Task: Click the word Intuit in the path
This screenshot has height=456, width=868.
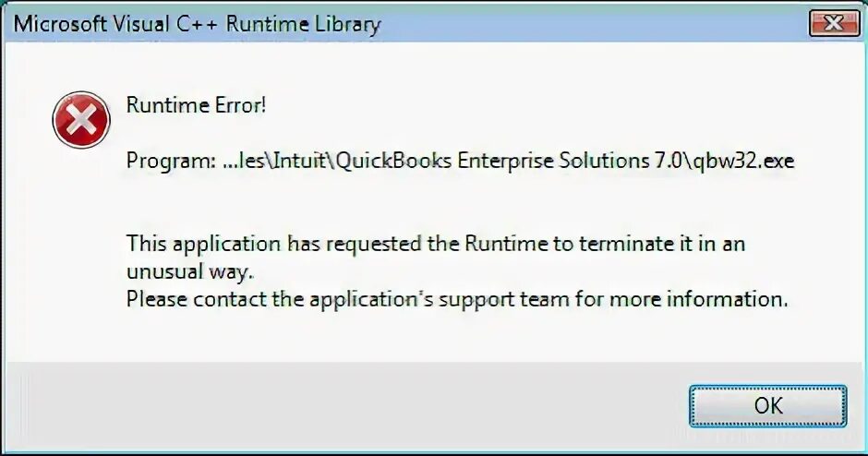Action: pos(299,161)
